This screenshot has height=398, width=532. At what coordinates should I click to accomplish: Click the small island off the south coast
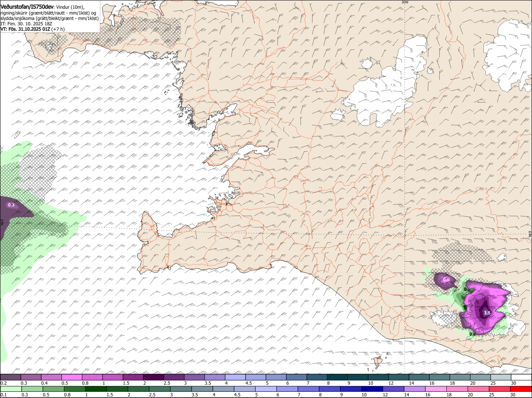click(x=378, y=362)
